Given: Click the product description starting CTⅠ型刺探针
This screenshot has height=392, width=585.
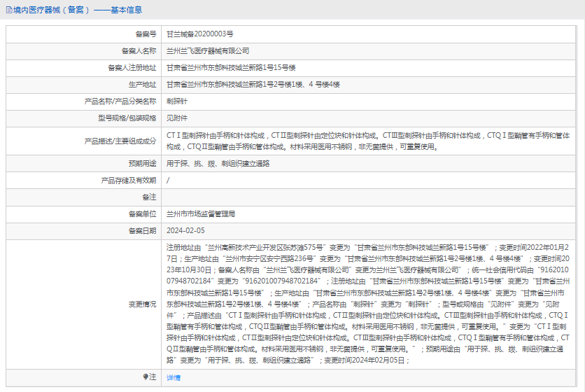Looking at the screenshot, I should (x=368, y=141).
